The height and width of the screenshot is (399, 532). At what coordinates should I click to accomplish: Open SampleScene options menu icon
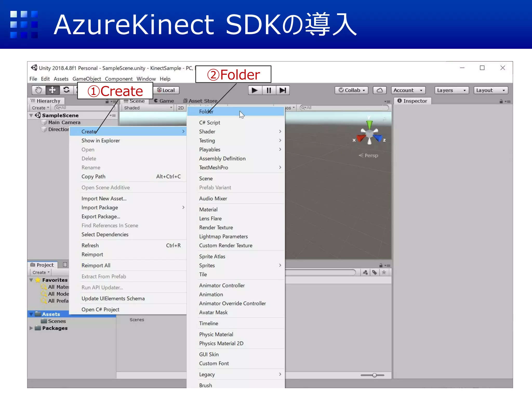[113, 115]
